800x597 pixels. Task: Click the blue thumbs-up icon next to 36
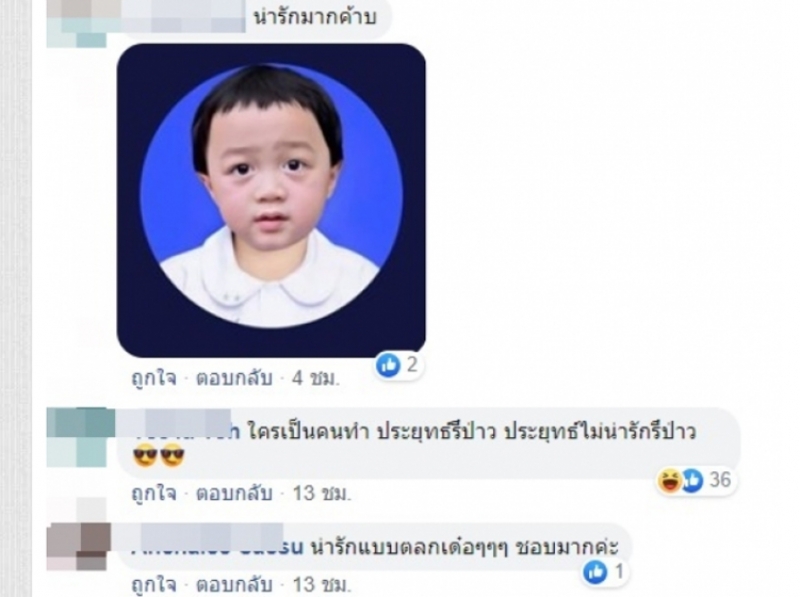(x=692, y=481)
